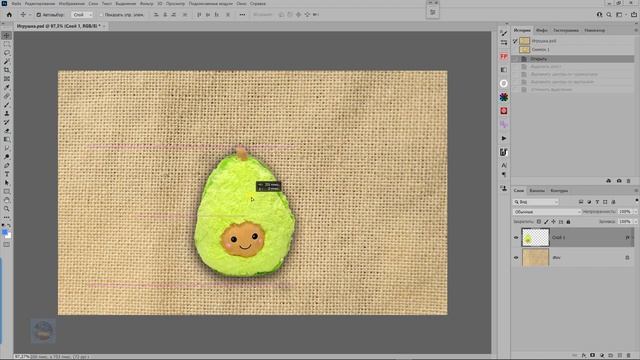Viewport: 640px width, 360px height.
Task: Open the File menu
Action: [x=16, y=4]
